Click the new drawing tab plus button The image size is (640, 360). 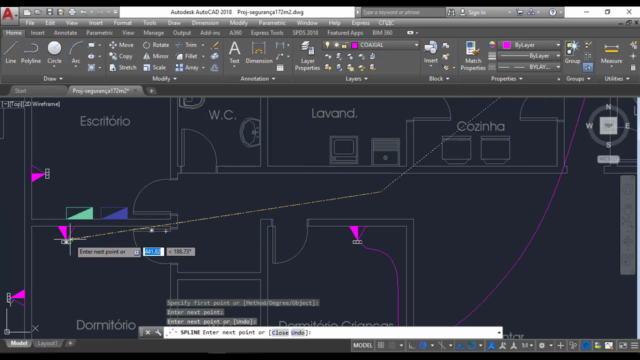point(151,91)
